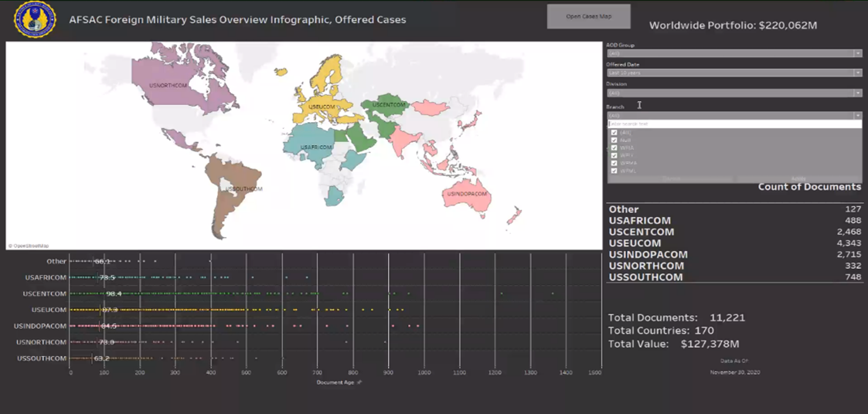Expand the Division filter dropdown
Image resolution: width=868 pixels, height=414 pixels.
[x=857, y=93]
